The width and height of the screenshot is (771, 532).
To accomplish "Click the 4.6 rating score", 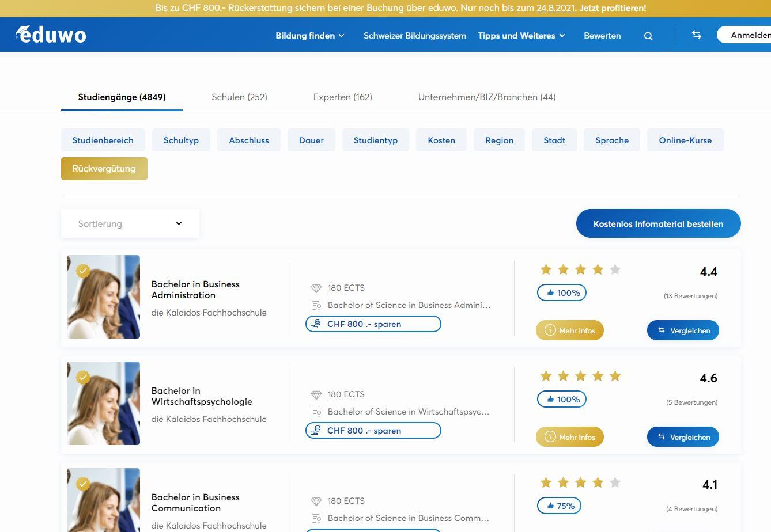I will click(709, 378).
